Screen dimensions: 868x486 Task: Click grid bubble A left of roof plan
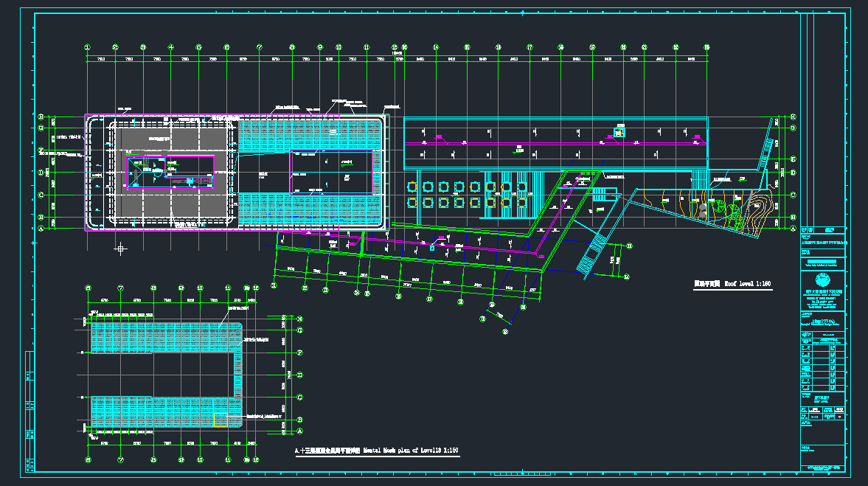(41, 229)
